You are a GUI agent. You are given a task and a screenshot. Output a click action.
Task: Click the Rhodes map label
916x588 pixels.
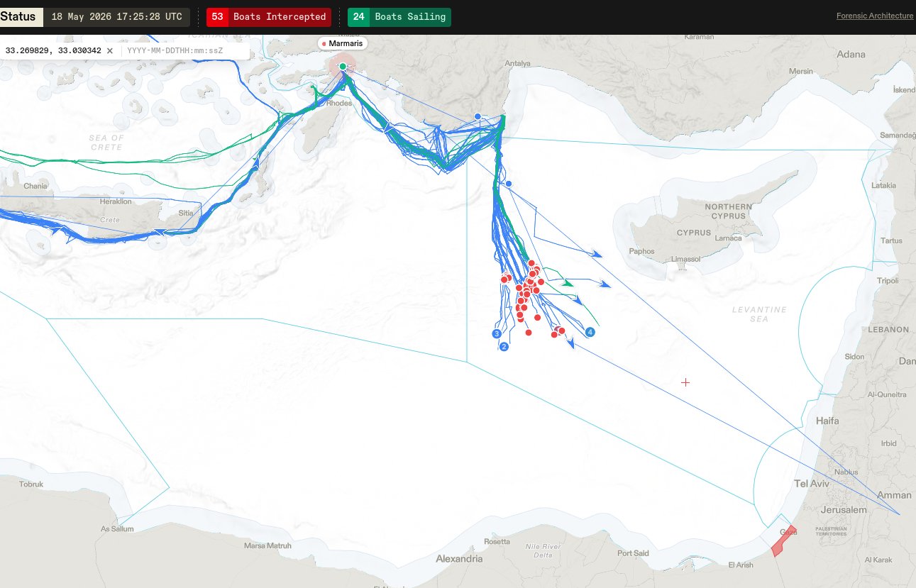point(339,102)
